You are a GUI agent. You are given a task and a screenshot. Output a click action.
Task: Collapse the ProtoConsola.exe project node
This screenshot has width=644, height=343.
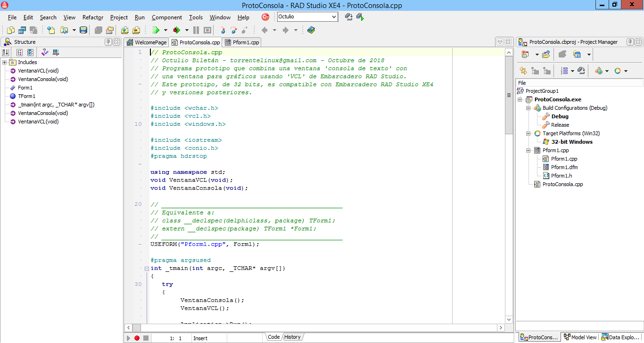coord(520,99)
